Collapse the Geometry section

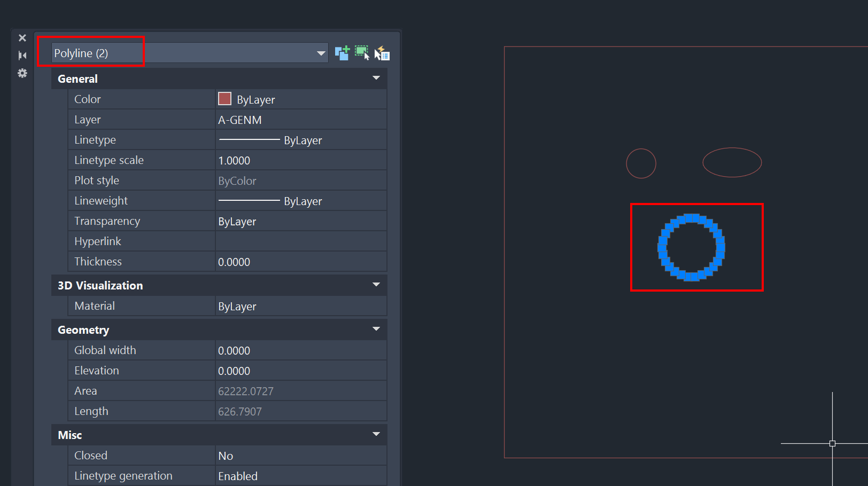tap(376, 330)
